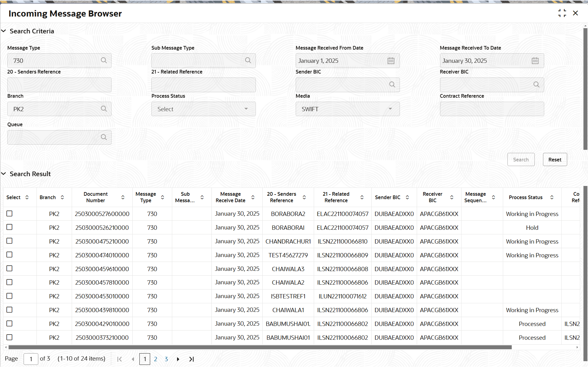Viewport: 588px width, 367px height.
Task: Click senders reference BABUMUSHAI01 in last row
Action: click(288, 338)
